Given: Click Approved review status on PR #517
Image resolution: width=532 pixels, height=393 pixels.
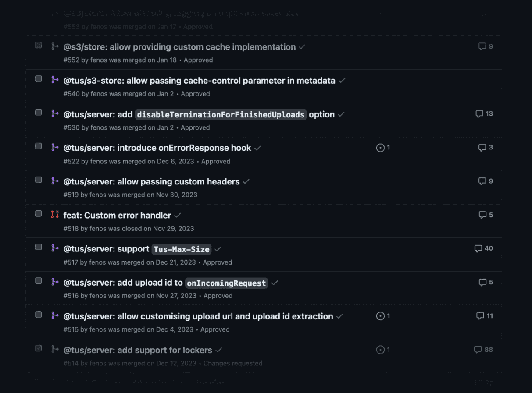Looking at the screenshot, I should (x=217, y=262).
